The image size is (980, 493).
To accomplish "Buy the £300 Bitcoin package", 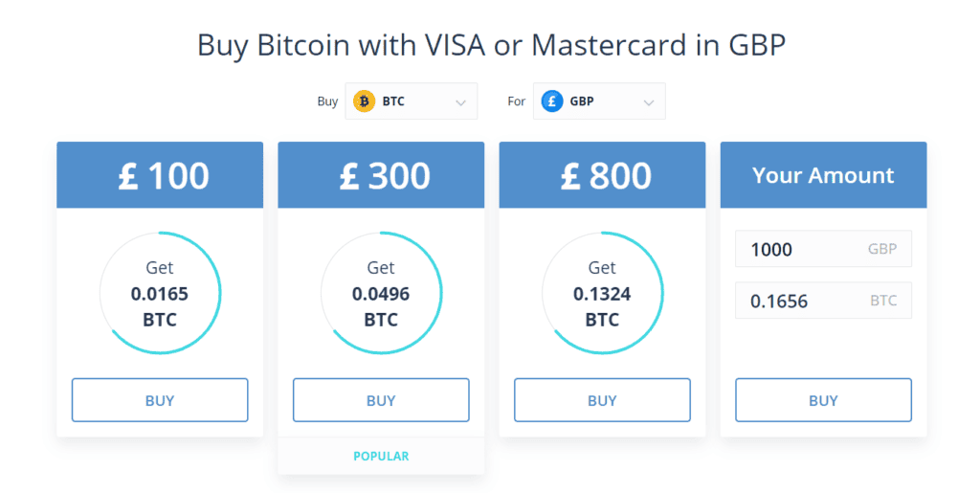I will point(381,400).
